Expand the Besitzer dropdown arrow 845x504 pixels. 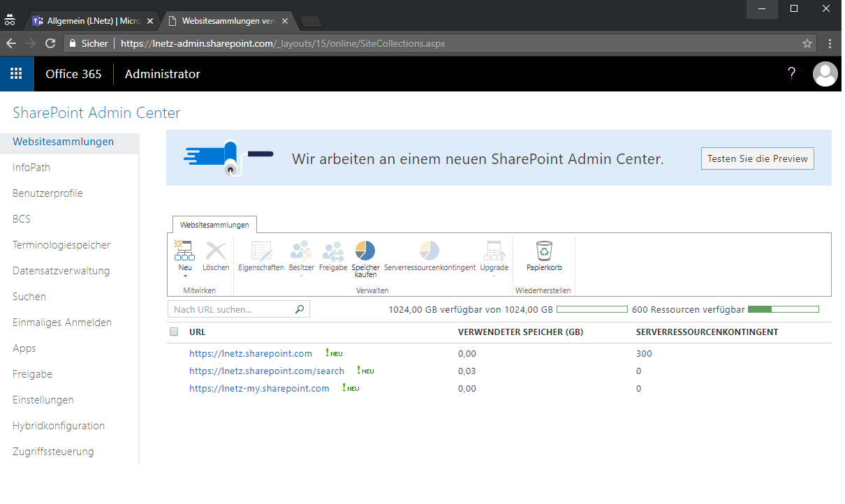(302, 276)
